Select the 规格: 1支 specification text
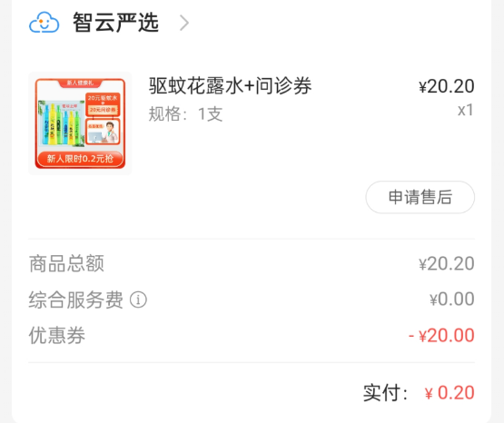The image size is (504, 423). (x=185, y=114)
